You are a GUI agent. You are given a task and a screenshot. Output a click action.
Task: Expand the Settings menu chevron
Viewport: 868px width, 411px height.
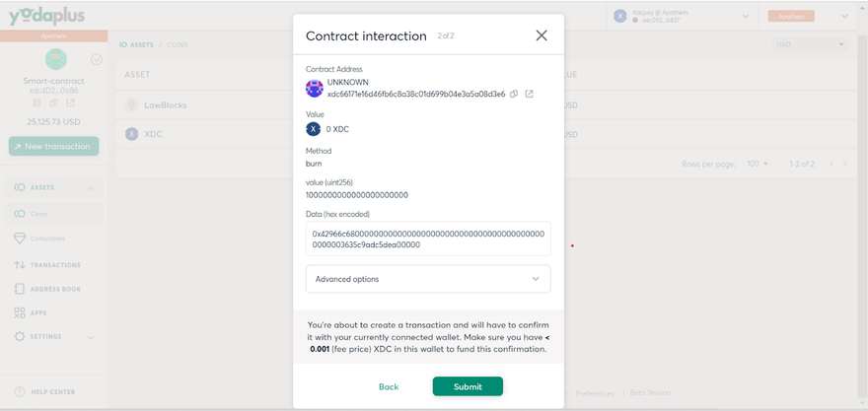click(x=92, y=337)
